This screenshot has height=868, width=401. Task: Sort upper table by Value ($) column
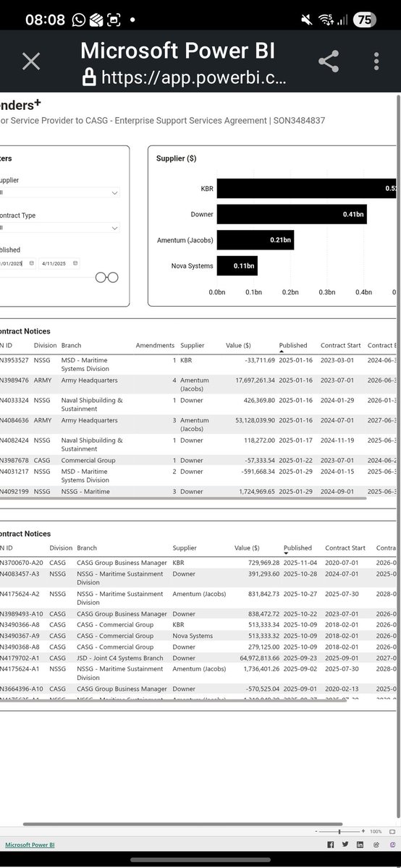[238, 346]
